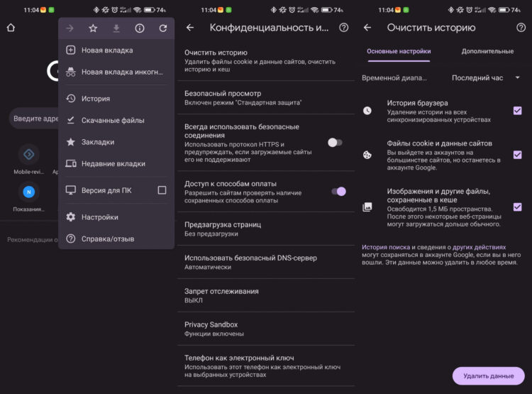Open Предзагрузка страниц setting

point(266,229)
